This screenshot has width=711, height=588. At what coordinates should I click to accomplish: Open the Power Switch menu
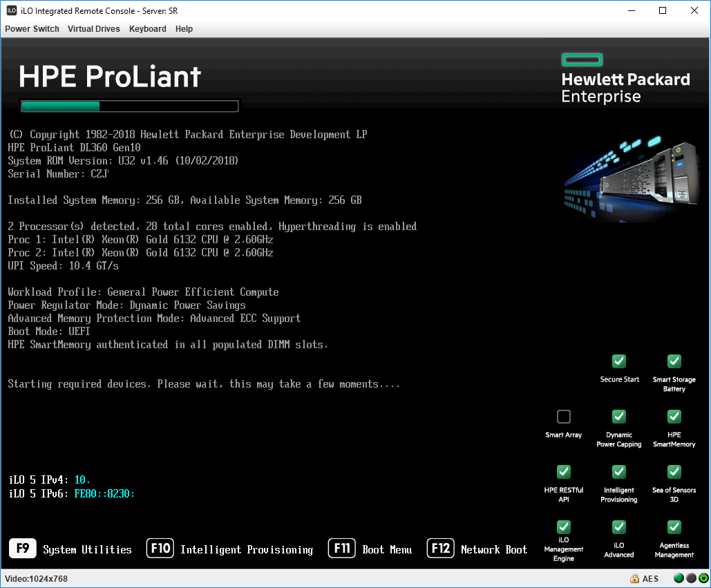click(32, 28)
